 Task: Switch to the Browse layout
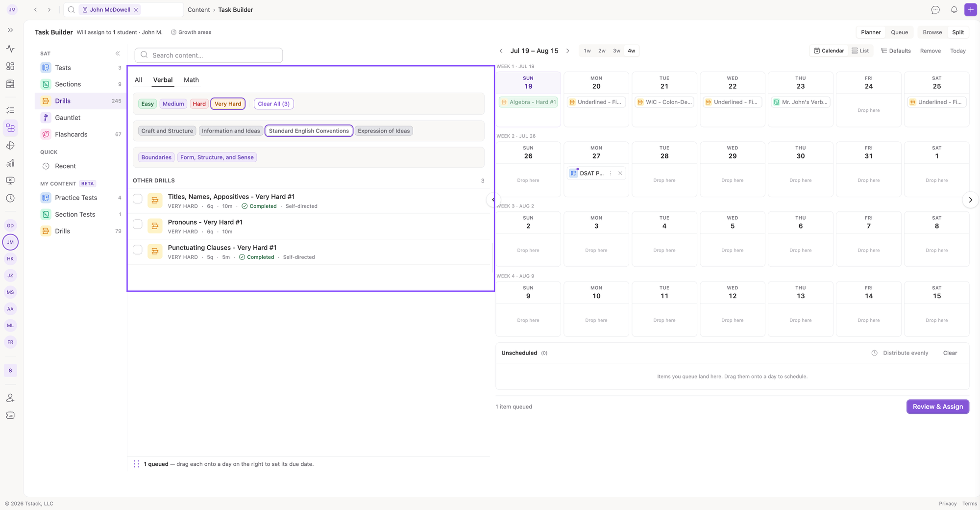tap(932, 32)
